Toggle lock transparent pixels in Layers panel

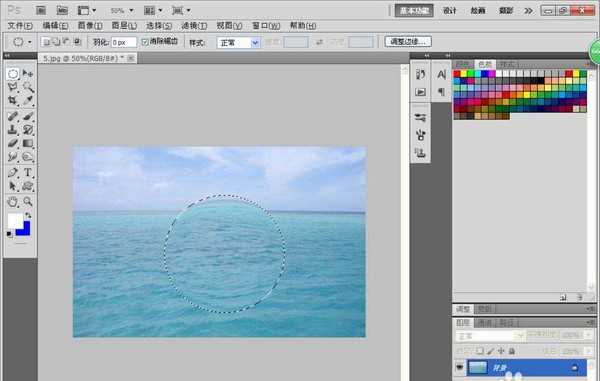point(479,351)
